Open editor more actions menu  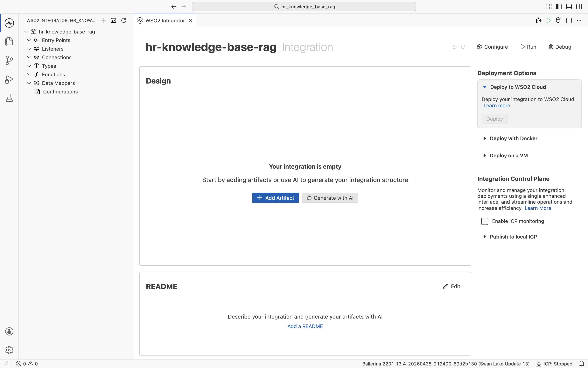pos(579,20)
